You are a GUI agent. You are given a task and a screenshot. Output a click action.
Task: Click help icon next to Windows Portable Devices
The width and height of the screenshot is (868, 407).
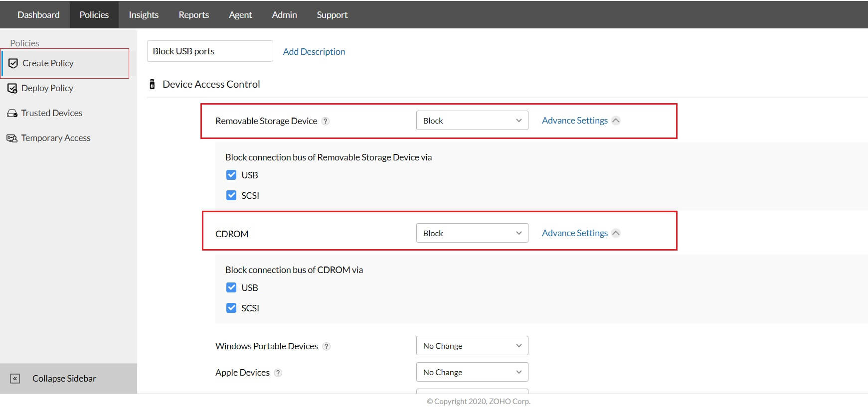click(x=327, y=346)
